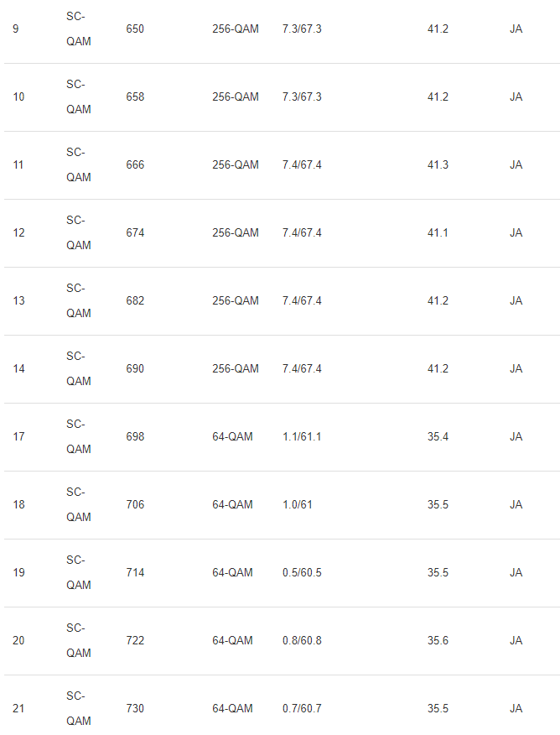Click the frequency value 706

tap(135, 505)
